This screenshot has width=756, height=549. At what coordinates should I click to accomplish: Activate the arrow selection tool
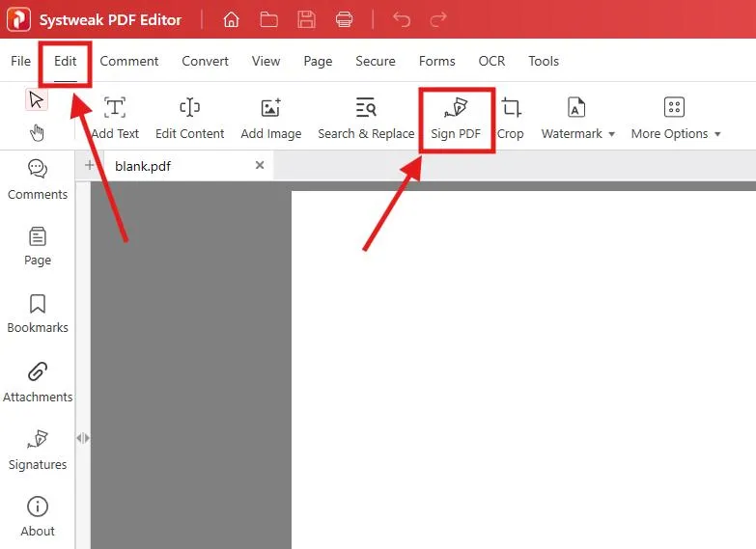pyautogui.click(x=37, y=99)
